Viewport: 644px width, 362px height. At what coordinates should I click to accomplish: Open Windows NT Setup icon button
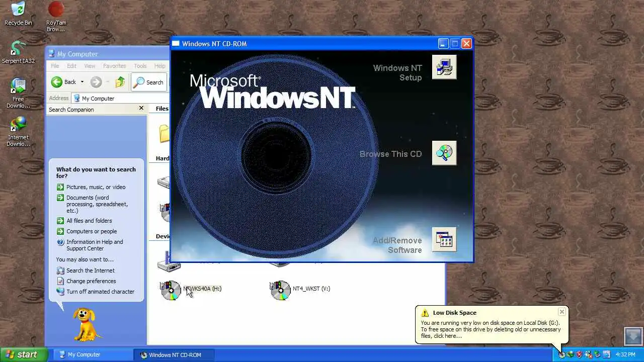point(444,67)
